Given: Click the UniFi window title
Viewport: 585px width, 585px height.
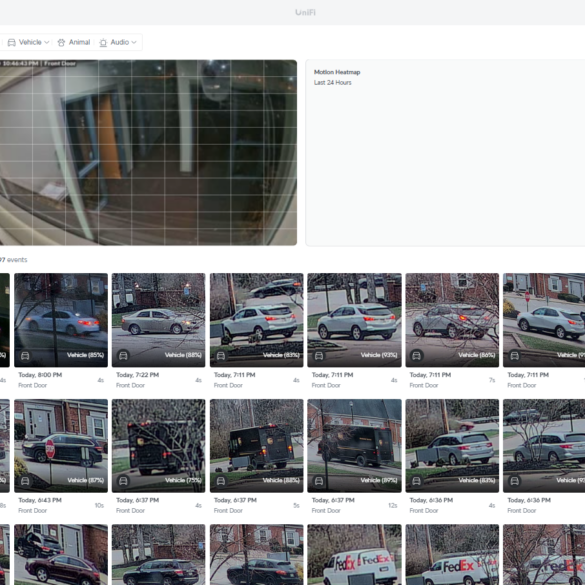Looking at the screenshot, I should [305, 13].
